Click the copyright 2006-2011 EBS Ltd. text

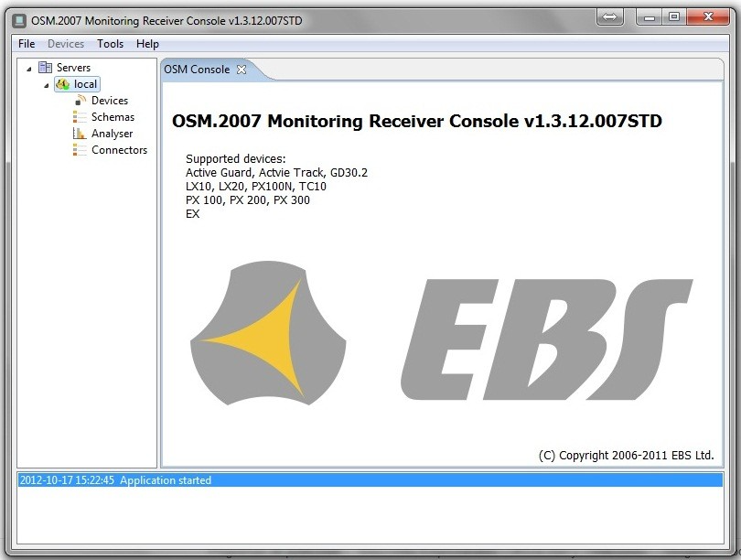click(x=626, y=456)
